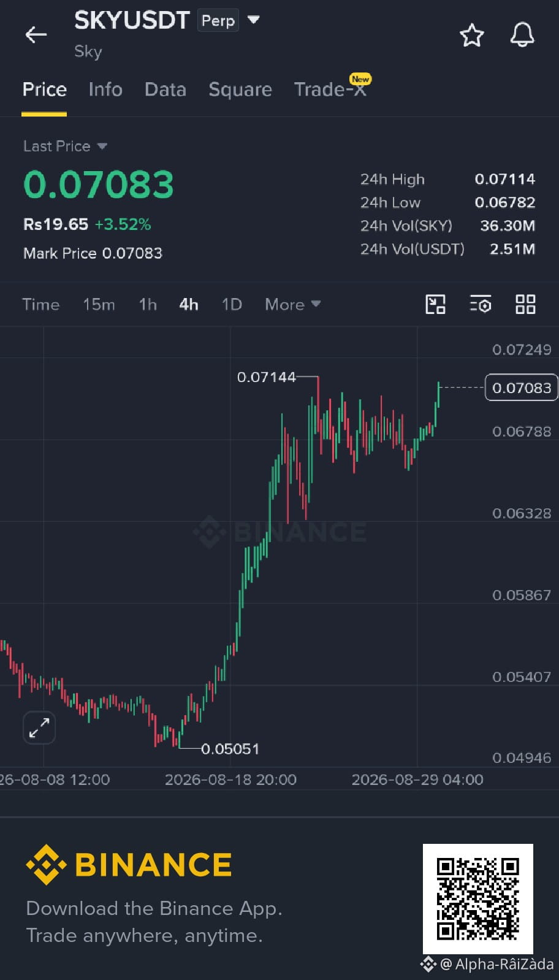Go back with the left arrow

(36, 35)
